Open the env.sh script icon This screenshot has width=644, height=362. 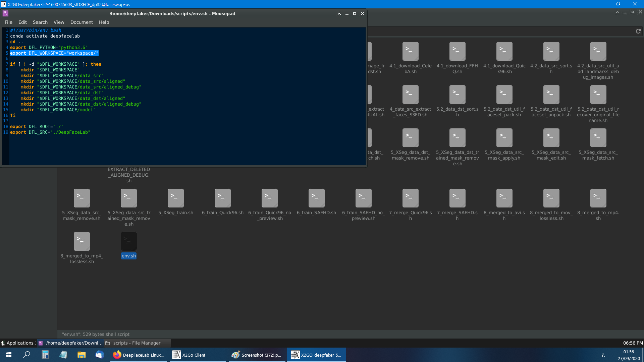(128, 241)
